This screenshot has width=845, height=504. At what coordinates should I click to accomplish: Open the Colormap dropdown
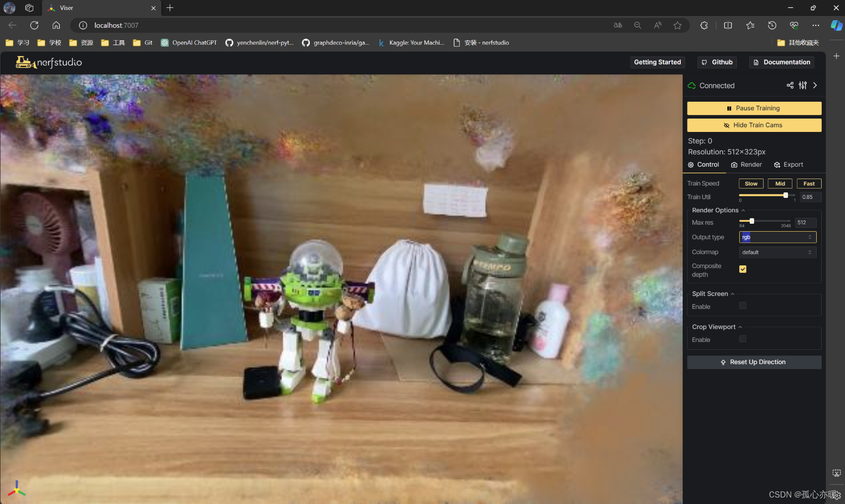click(x=777, y=252)
